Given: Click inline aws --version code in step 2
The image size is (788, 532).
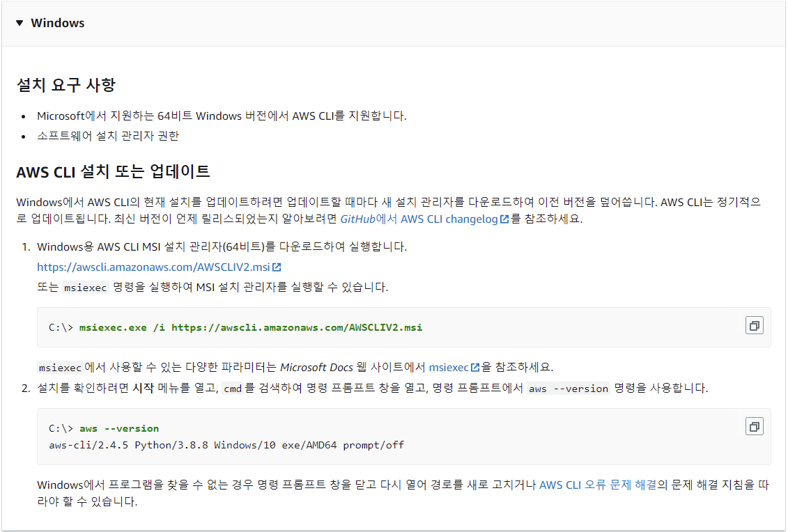Looking at the screenshot, I should pyautogui.click(x=569, y=389).
